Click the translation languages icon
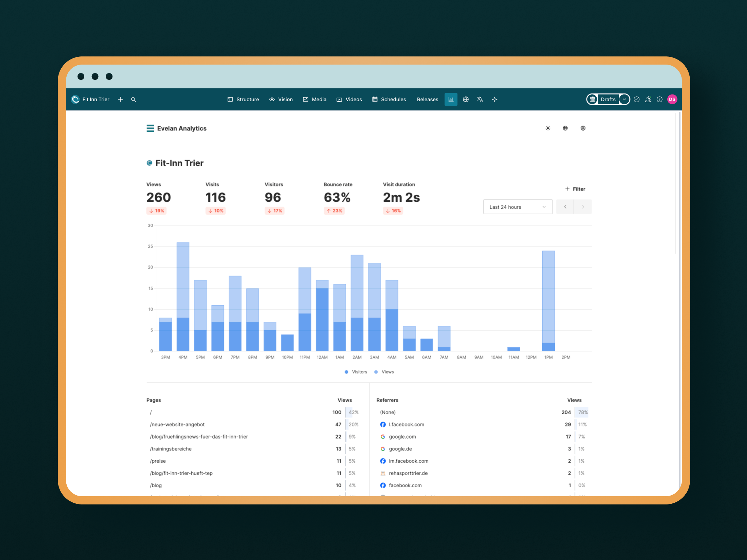This screenshot has height=560, width=747. pos(480,99)
